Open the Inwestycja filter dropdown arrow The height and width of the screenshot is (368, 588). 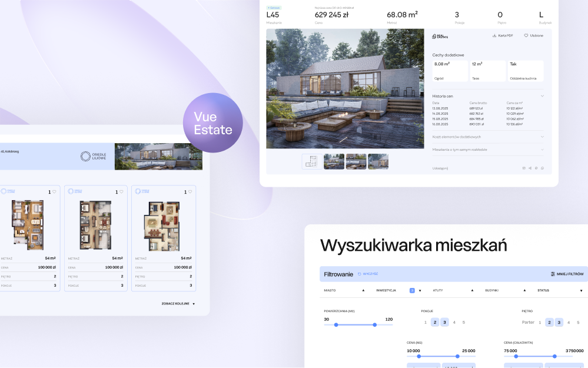pyautogui.click(x=420, y=291)
